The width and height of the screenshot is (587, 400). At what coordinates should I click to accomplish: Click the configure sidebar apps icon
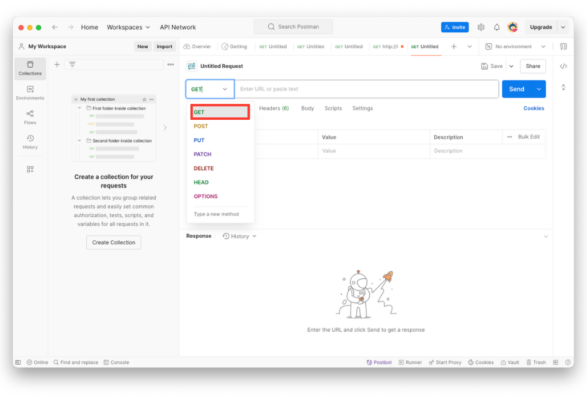pos(30,169)
